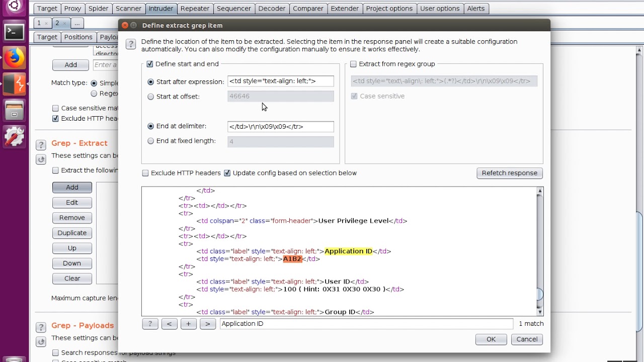Click the Application ID search field
Screen dimensions: 644x362
pos(366,324)
